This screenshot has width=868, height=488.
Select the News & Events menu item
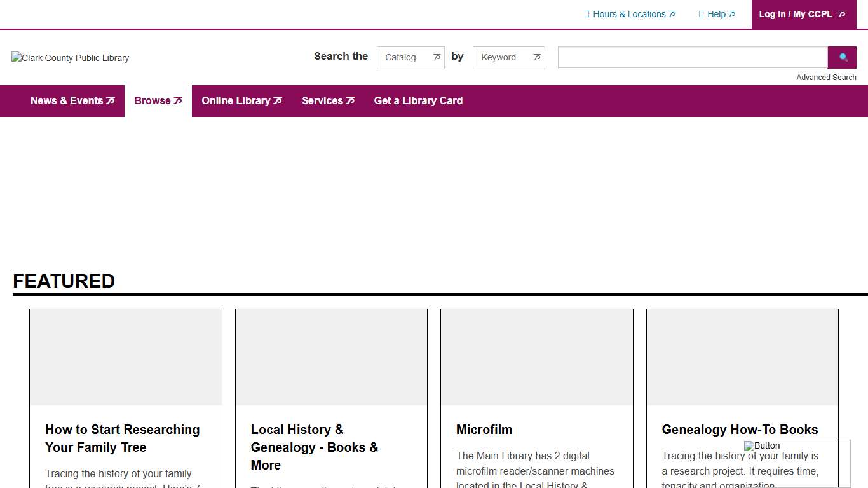pos(67,100)
